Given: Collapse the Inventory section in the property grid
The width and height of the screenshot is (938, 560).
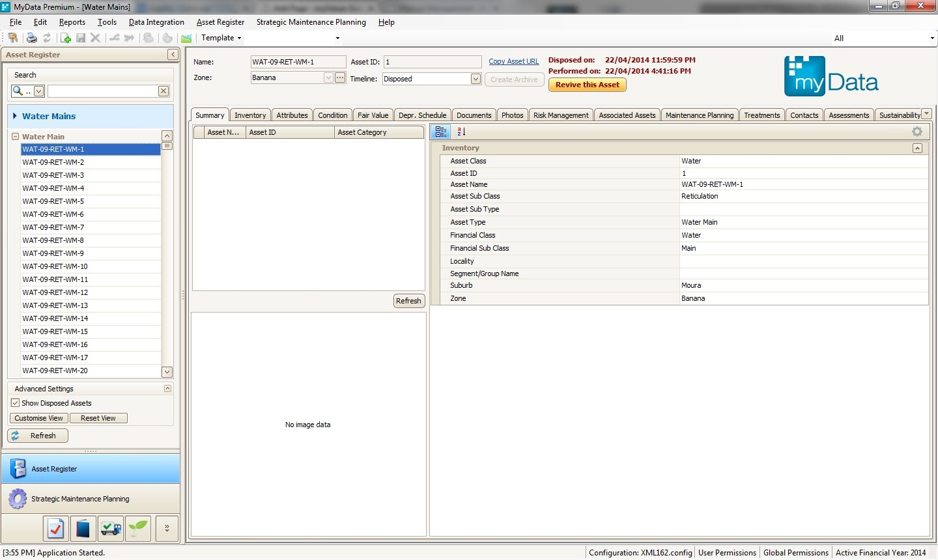Looking at the screenshot, I should 917,148.
